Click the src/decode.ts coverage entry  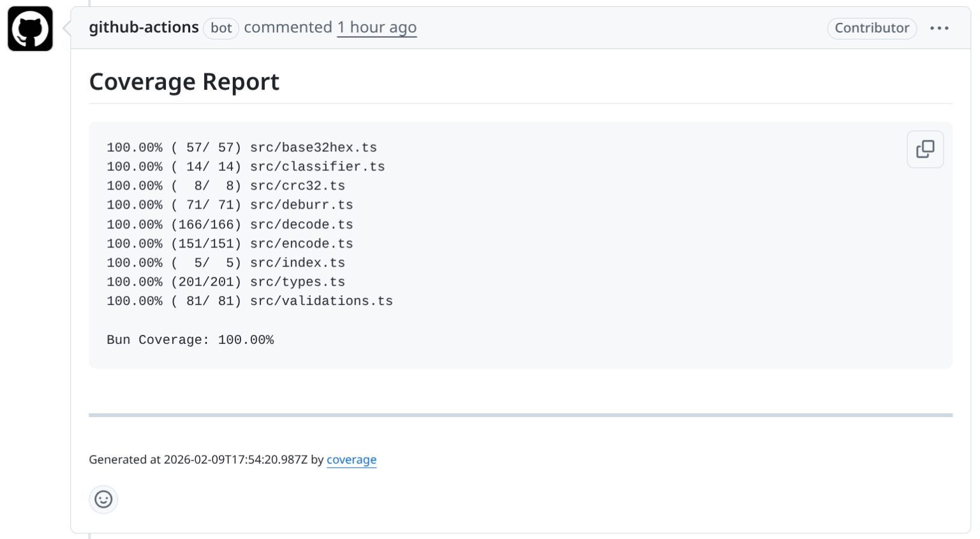tap(230, 224)
